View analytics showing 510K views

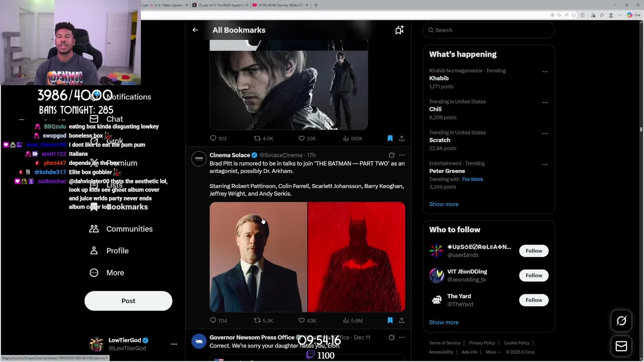[x=352, y=138]
